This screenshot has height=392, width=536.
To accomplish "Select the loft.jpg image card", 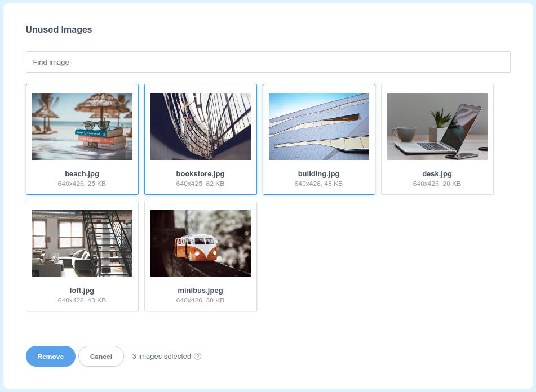I will point(82,256).
